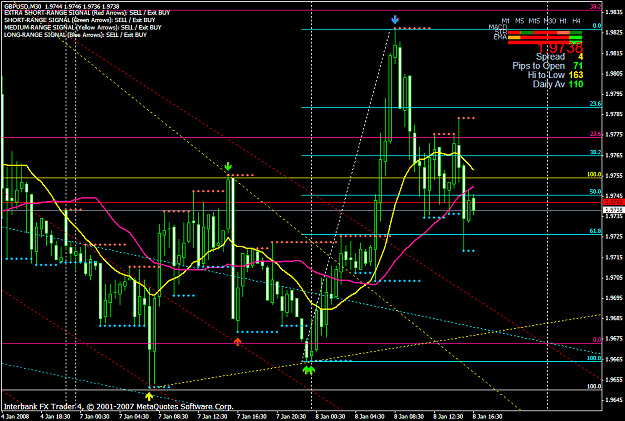
Task: Click the red price tag on the price axis
Action: (614, 203)
